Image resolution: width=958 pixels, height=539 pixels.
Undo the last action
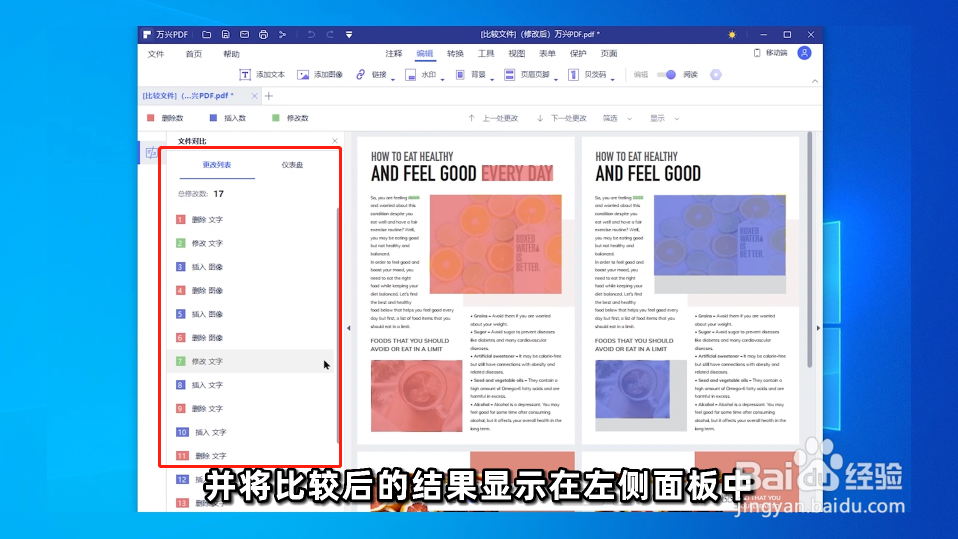311,35
